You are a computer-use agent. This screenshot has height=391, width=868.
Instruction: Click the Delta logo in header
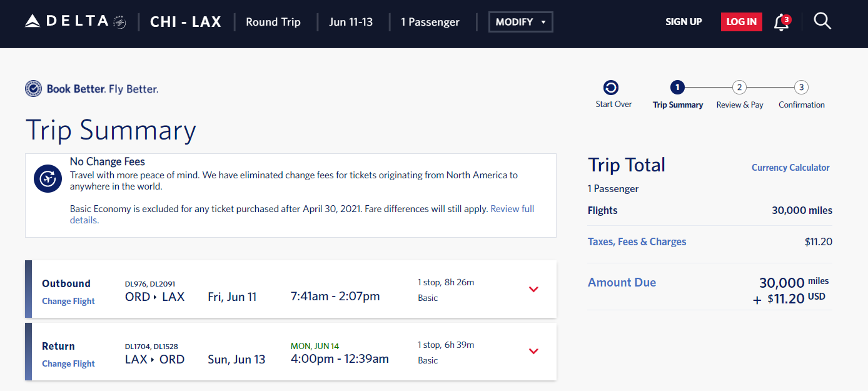[75, 22]
